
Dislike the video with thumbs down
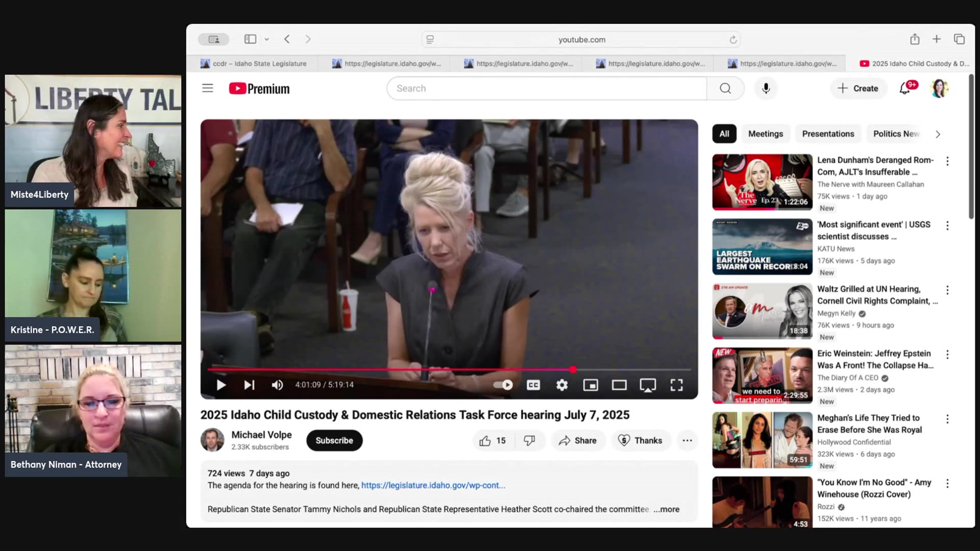pos(529,440)
